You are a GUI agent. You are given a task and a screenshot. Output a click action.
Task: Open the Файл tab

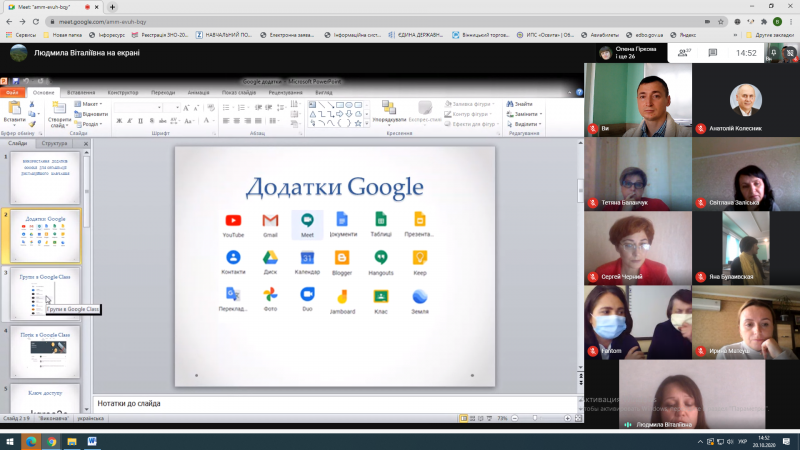pyautogui.click(x=12, y=92)
